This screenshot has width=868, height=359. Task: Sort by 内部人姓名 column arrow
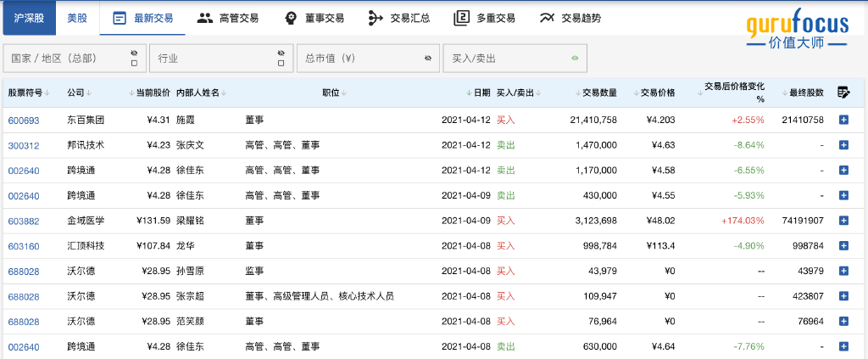224,93
